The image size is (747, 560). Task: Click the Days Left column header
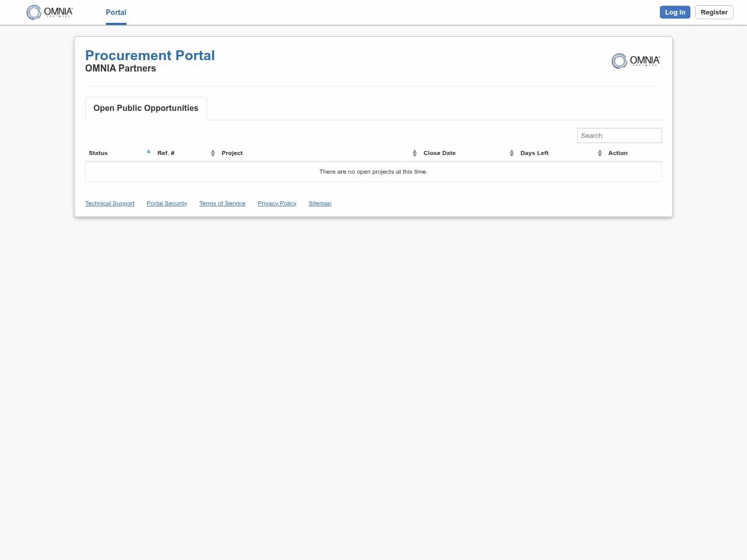[561, 153]
